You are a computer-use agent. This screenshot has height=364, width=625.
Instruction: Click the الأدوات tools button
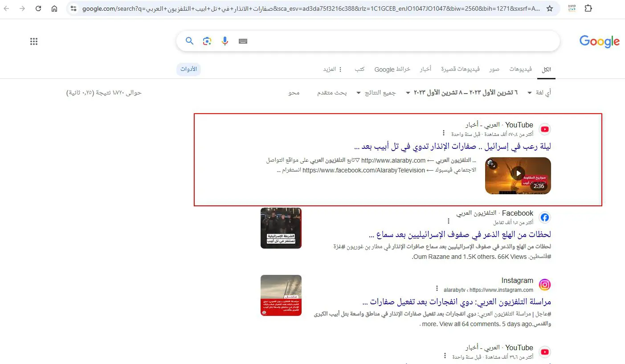pos(188,70)
